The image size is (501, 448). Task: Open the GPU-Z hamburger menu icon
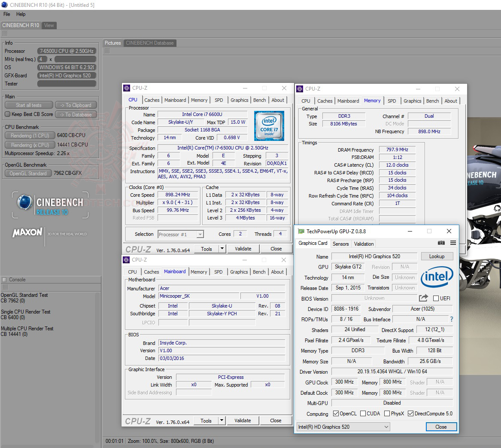click(453, 243)
